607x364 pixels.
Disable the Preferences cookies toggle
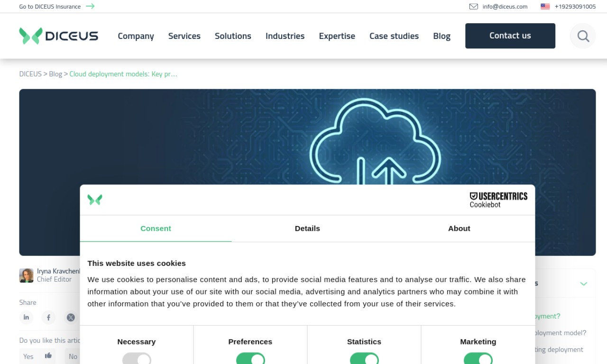250,359
